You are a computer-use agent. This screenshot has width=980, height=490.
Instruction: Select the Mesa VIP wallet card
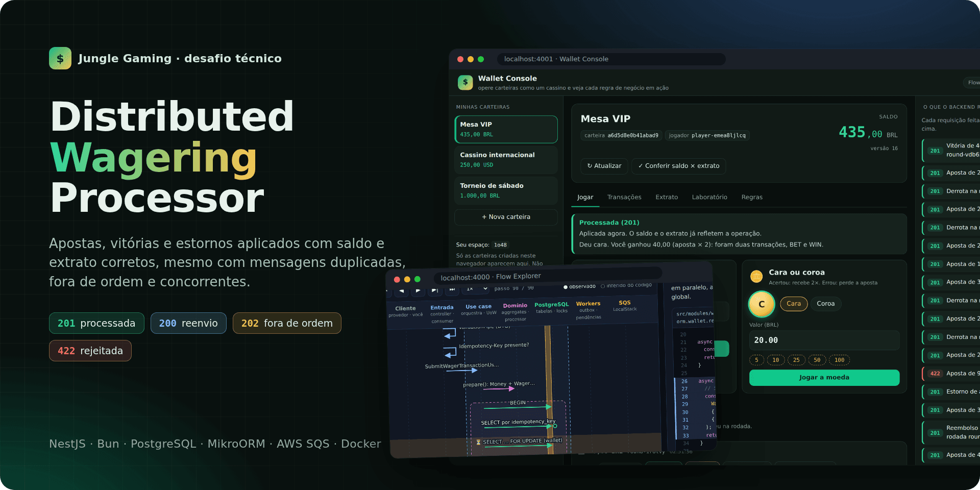(506, 129)
